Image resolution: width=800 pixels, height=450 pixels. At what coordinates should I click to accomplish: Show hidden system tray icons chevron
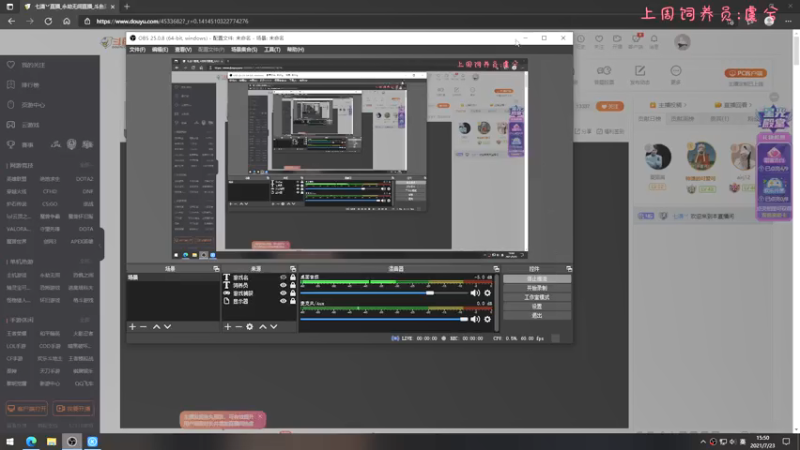click(x=703, y=442)
